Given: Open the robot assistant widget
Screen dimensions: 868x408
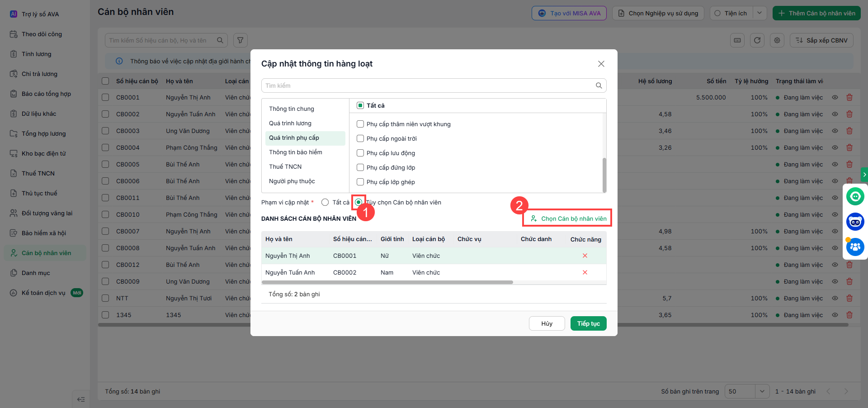Looking at the screenshot, I should click(x=855, y=222).
